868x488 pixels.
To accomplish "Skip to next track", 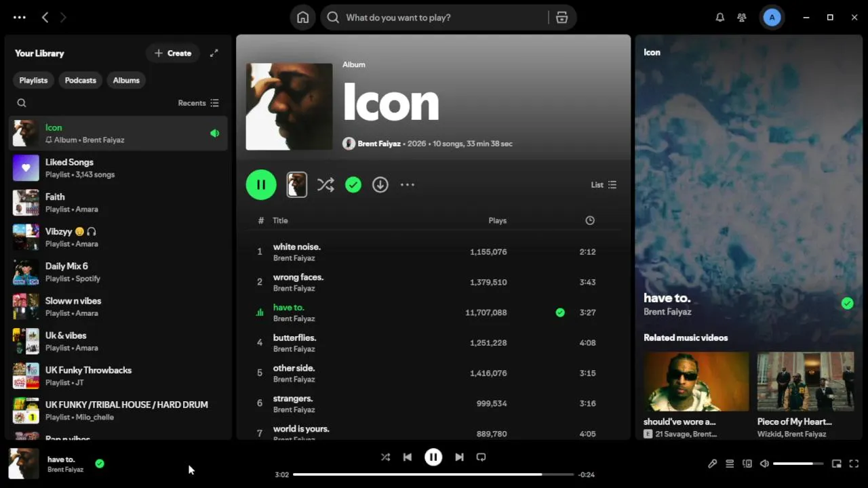I will coord(459,457).
